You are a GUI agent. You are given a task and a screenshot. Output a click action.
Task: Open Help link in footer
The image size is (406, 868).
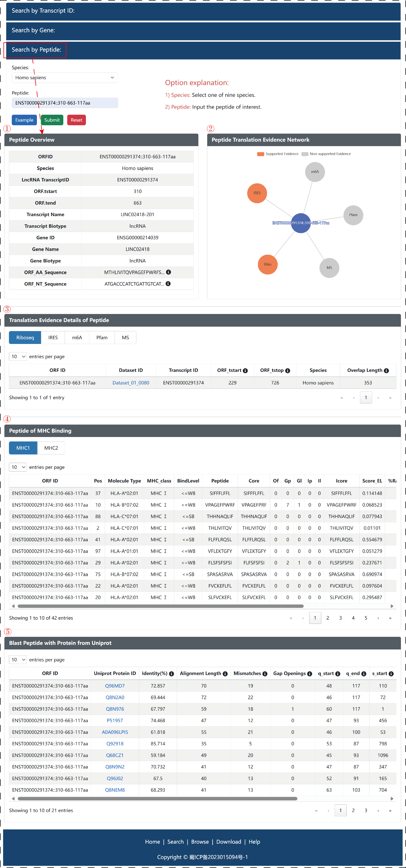coord(254,842)
